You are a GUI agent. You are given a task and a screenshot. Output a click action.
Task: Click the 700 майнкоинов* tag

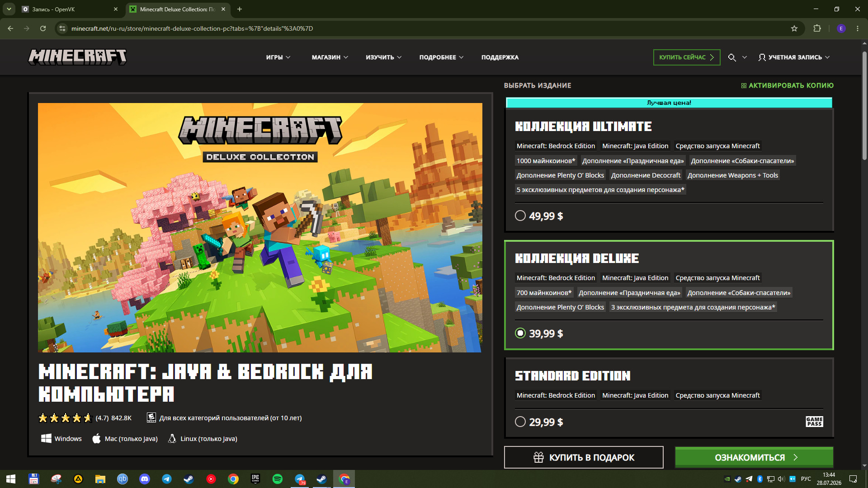(544, 292)
